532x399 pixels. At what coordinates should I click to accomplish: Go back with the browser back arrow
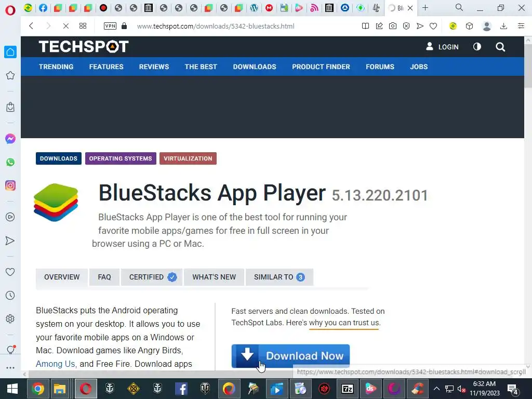(31, 26)
